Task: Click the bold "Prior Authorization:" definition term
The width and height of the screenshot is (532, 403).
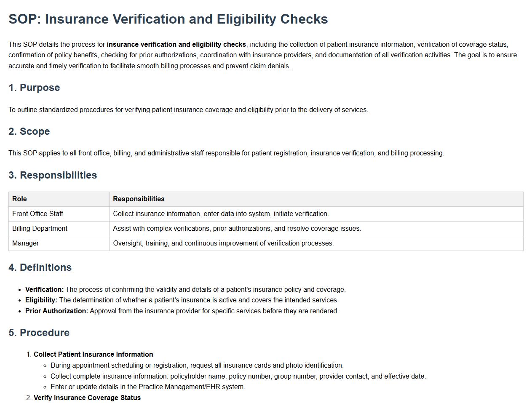Action: click(56, 311)
